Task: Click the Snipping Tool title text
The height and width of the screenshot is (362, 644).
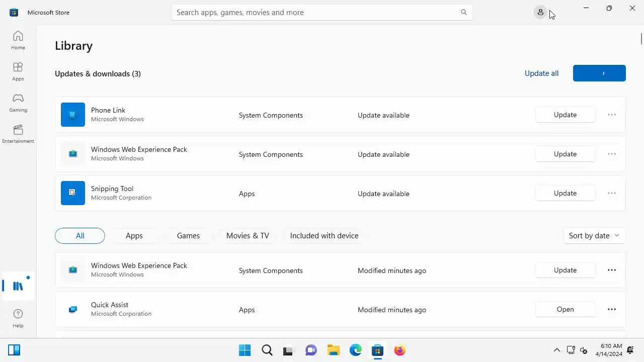Action: [112, 189]
